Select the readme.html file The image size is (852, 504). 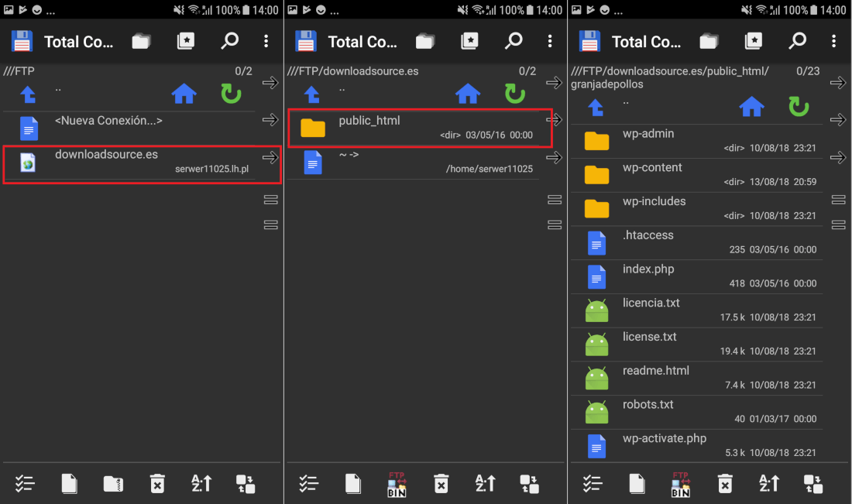click(696, 378)
